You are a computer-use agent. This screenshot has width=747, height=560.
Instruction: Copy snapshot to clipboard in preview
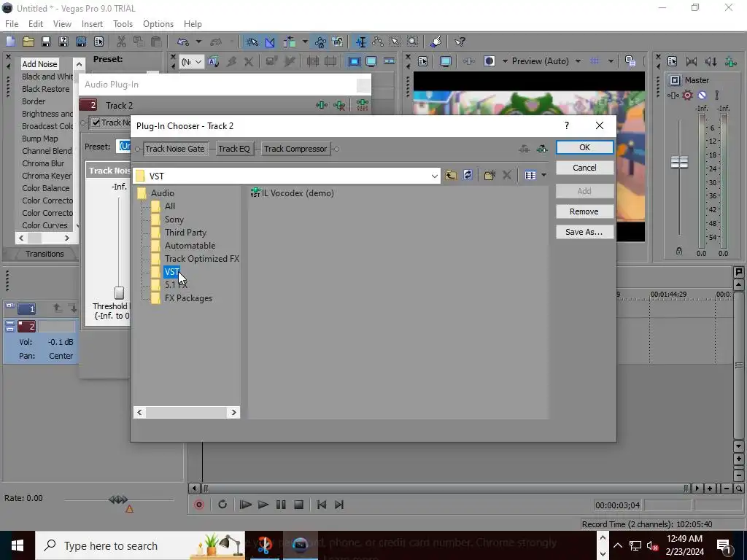click(630, 61)
